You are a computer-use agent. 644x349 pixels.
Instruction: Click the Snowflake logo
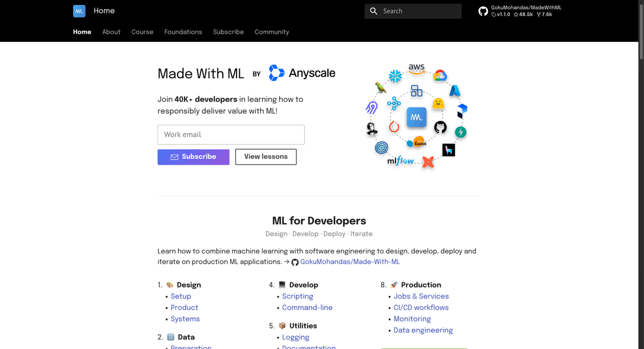click(396, 76)
